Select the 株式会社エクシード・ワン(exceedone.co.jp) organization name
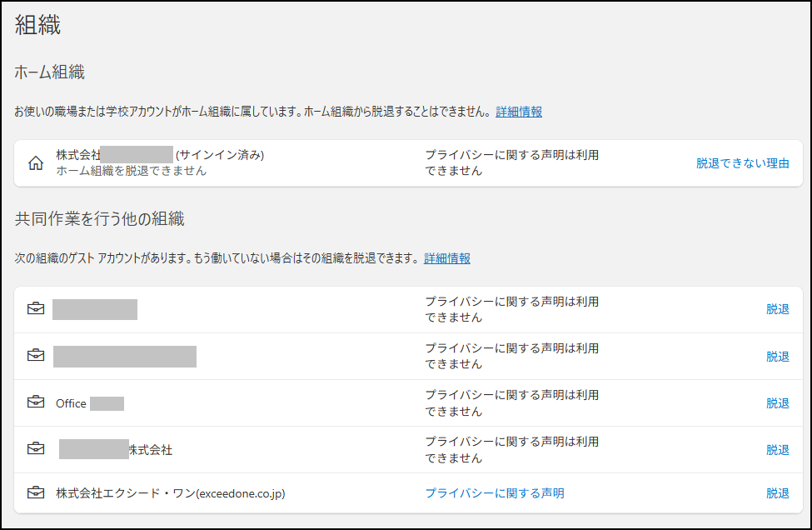This screenshot has height=530, width=812. pyautogui.click(x=171, y=493)
